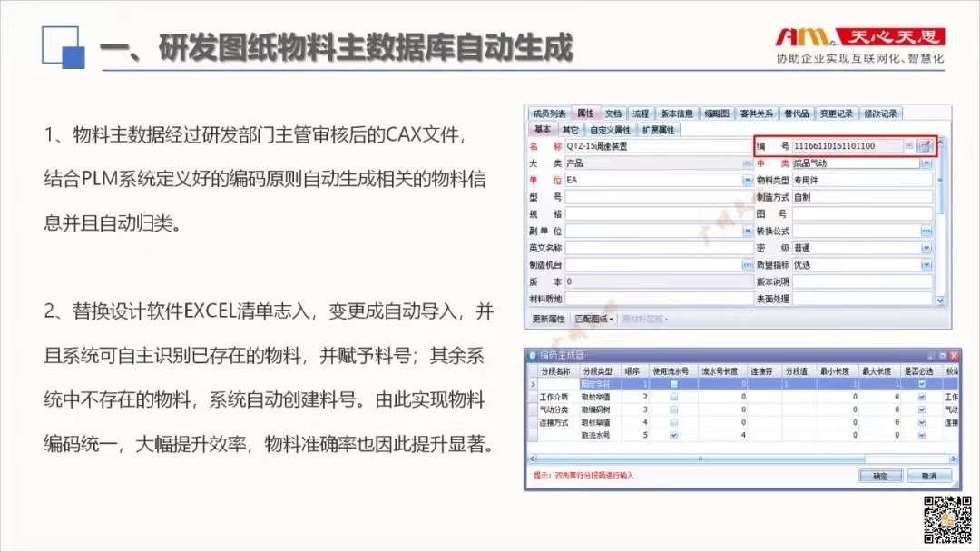Switch to the 成员列表 tab
Screen dimensions: 980x552
coord(549,113)
